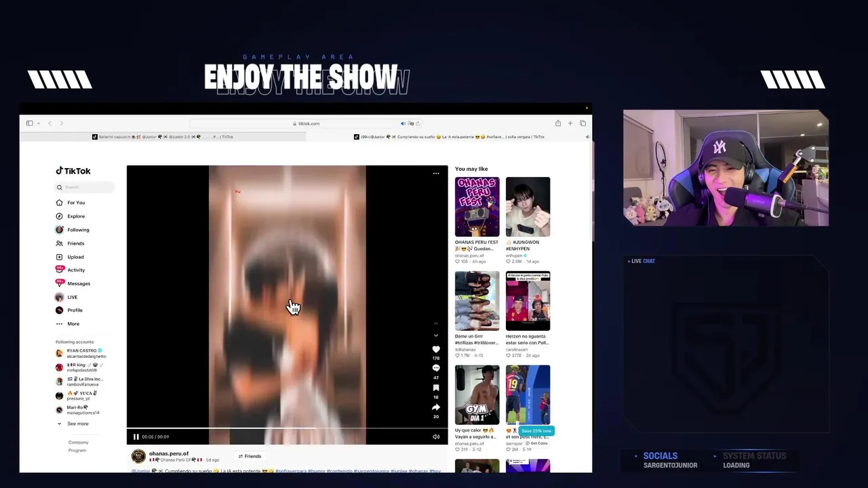The width and height of the screenshot is (868, 488).
Task: Open the Company footer link
Action: click(78, 442)
